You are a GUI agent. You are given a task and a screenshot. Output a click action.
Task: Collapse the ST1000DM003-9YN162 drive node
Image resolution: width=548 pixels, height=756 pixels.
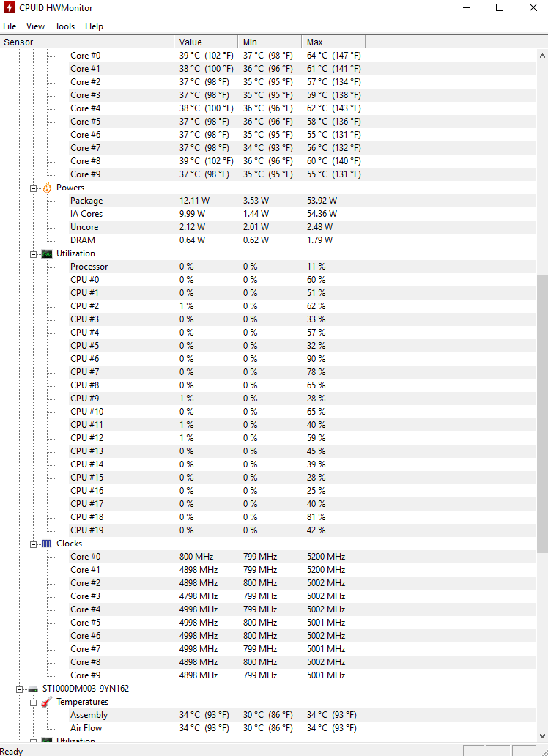[x=19, y=689]
